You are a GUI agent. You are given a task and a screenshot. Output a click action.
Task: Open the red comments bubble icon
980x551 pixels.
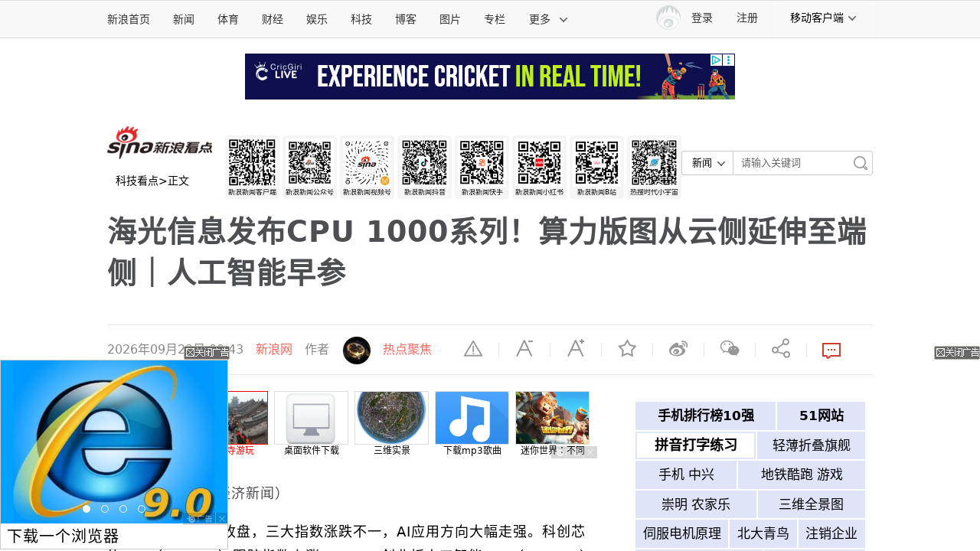tap(831, 350)
